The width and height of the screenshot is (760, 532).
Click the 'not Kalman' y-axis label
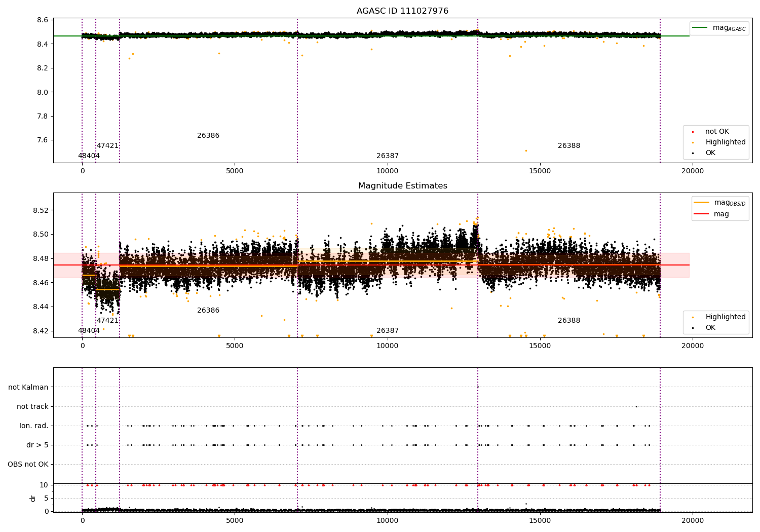coord(28,388)
